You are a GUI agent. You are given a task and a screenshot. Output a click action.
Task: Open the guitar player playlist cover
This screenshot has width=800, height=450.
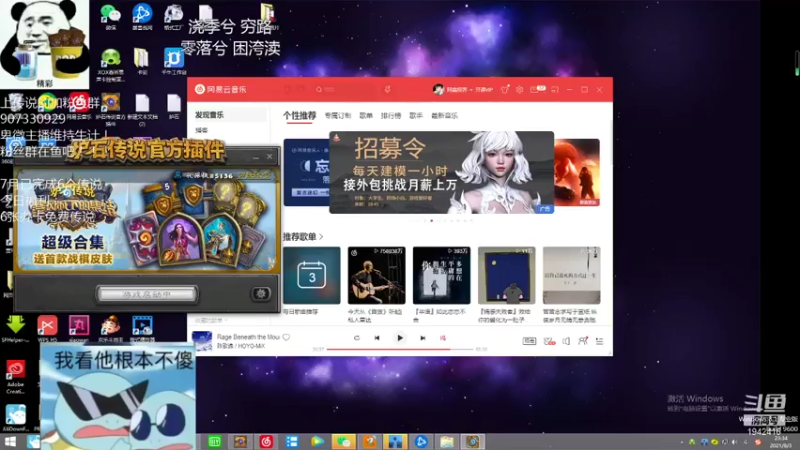click(377, 276)
